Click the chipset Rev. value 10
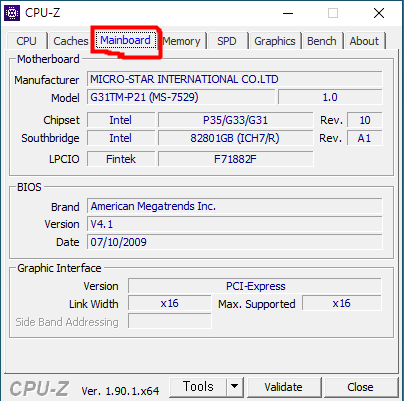This screenshot has width=404, height=401. tap(365, 120)
